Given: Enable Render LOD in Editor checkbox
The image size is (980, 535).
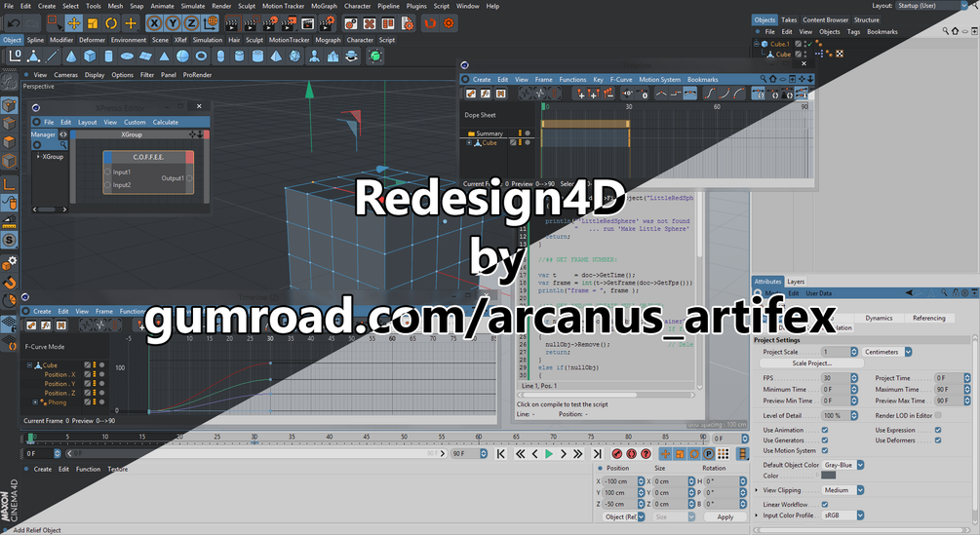Looking at the screenshot, I should coord(938,415).
